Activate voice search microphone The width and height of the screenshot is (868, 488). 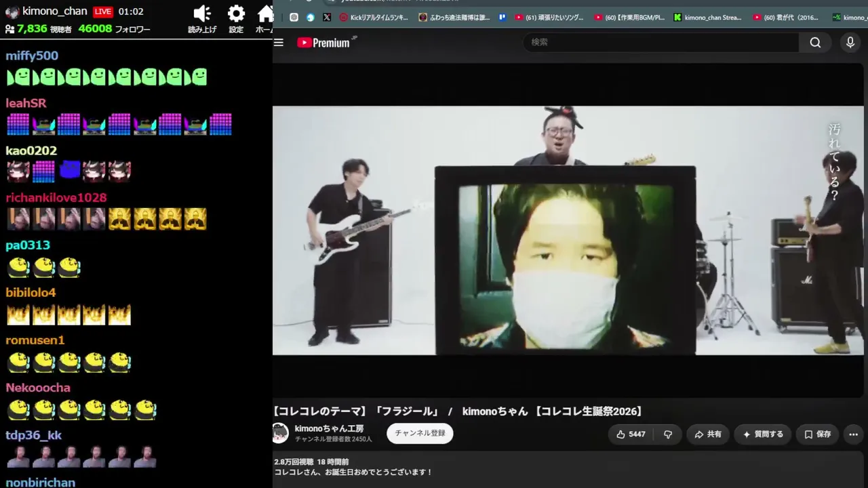850,43
